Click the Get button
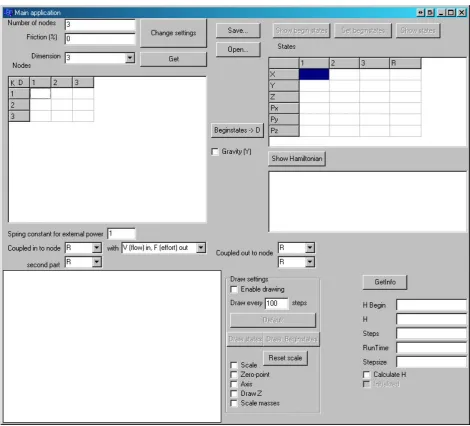 [173, 59]
